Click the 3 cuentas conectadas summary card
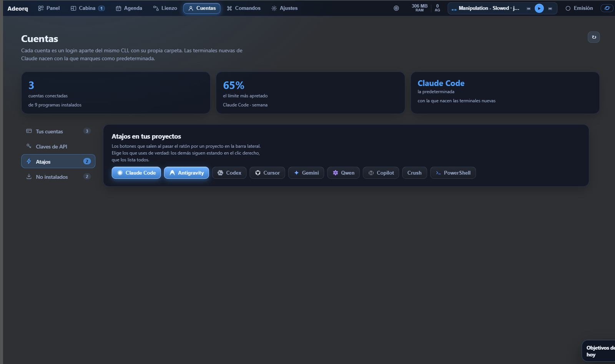This screenshot has width=615, height=364. (x=116, y=93)
